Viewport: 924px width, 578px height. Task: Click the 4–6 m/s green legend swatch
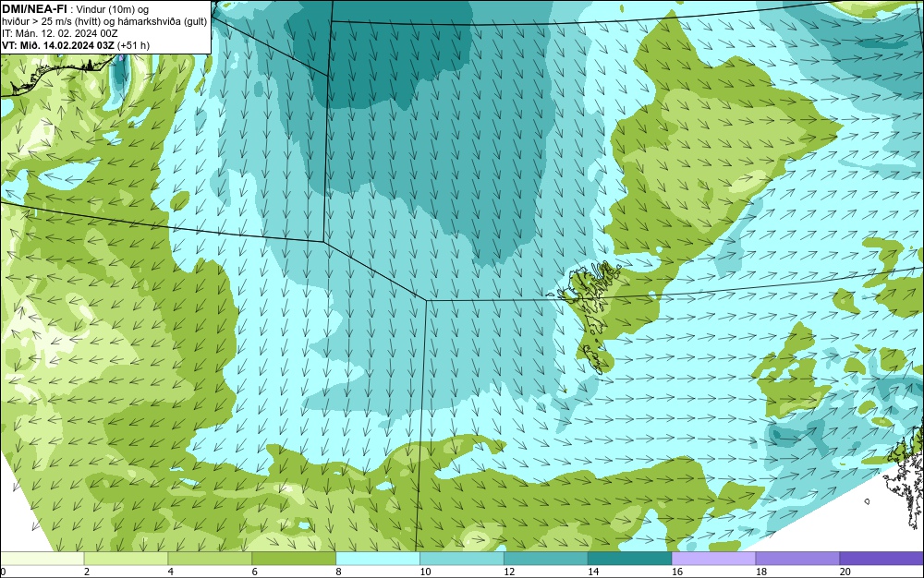point(210,558)
